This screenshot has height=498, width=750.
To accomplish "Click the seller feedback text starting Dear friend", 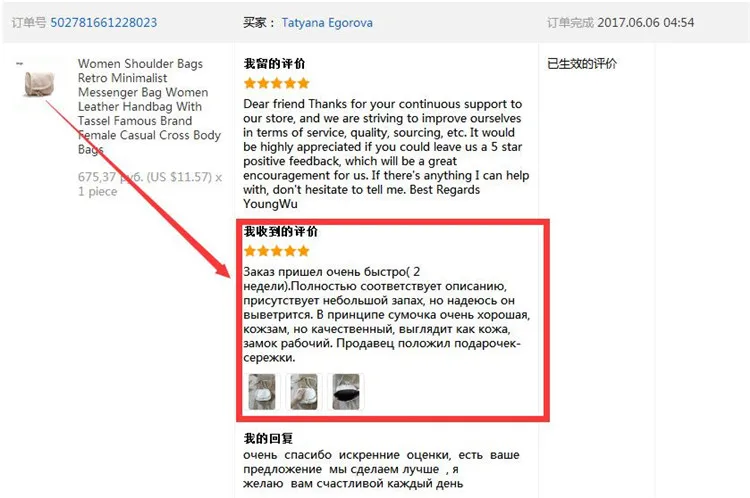I will [x=386, y=154].
